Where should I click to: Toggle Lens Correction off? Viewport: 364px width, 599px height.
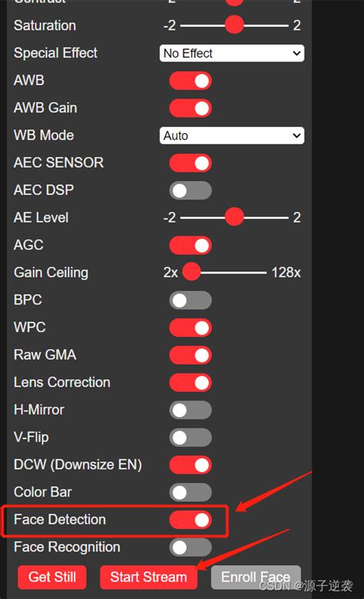[190, 383]
